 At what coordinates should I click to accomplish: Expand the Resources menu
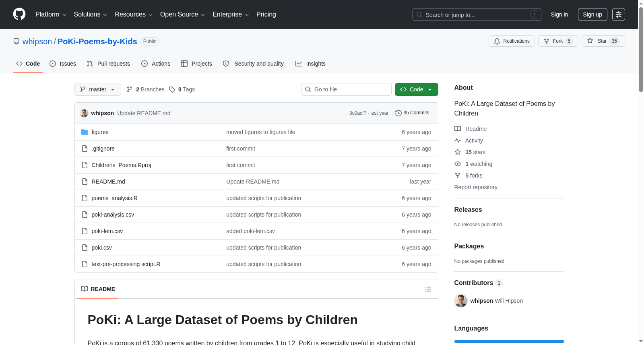(134, 14)
